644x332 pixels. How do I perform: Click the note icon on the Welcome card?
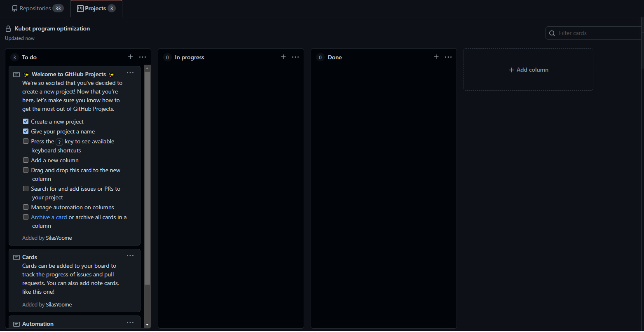[x=16, y=75]
